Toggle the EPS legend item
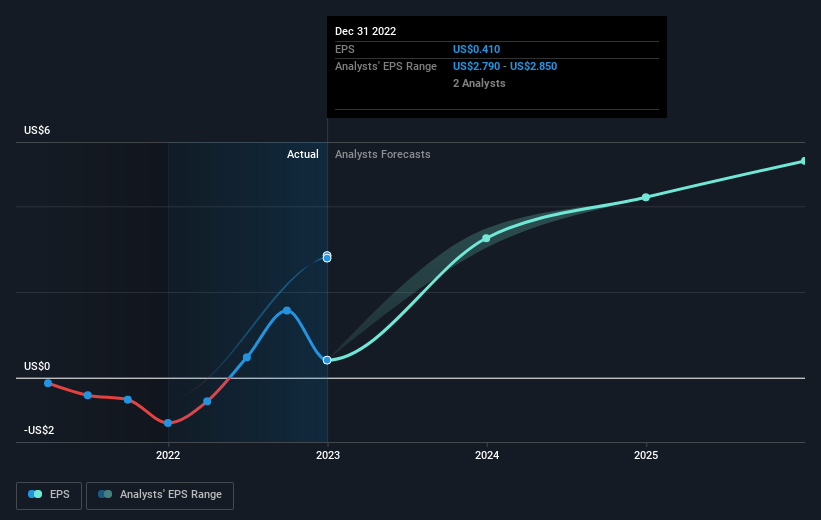The height and width of the screenshot is (520, 821). click(x=49, y=495)
